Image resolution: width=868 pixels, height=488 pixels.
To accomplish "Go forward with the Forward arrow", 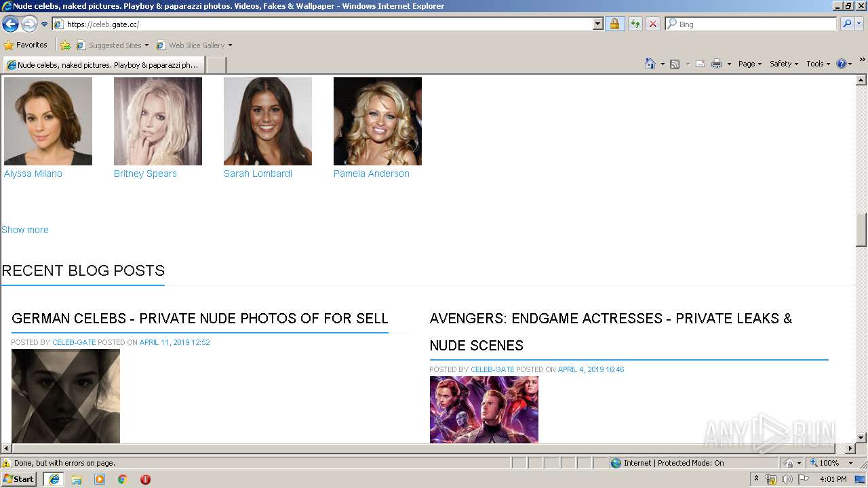I will click(x=29, y=24).
